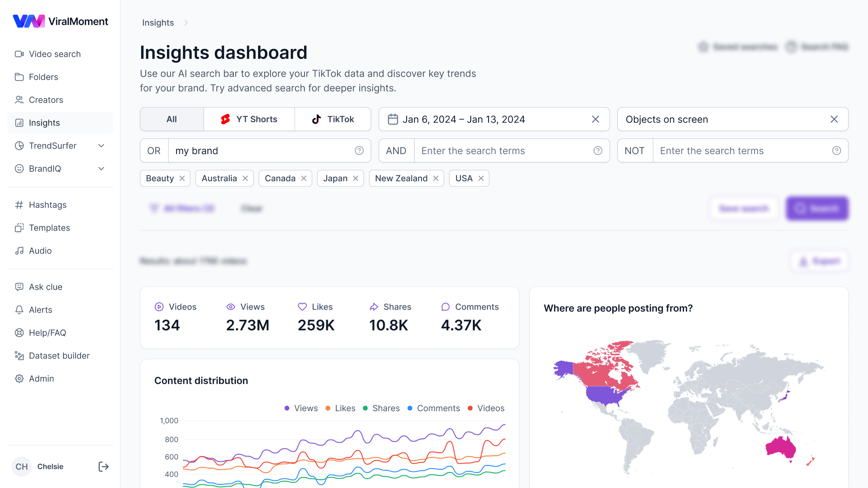Show help for NOT search terms
868x488 pixels.
click(x=836, y=151)
